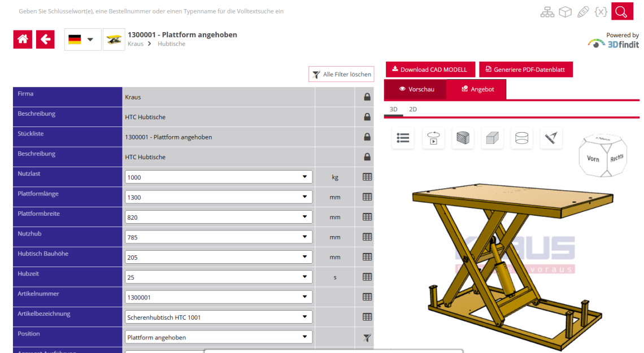Open the Artikelnummer dropdown showing 1300001

[x=219, y=297]
